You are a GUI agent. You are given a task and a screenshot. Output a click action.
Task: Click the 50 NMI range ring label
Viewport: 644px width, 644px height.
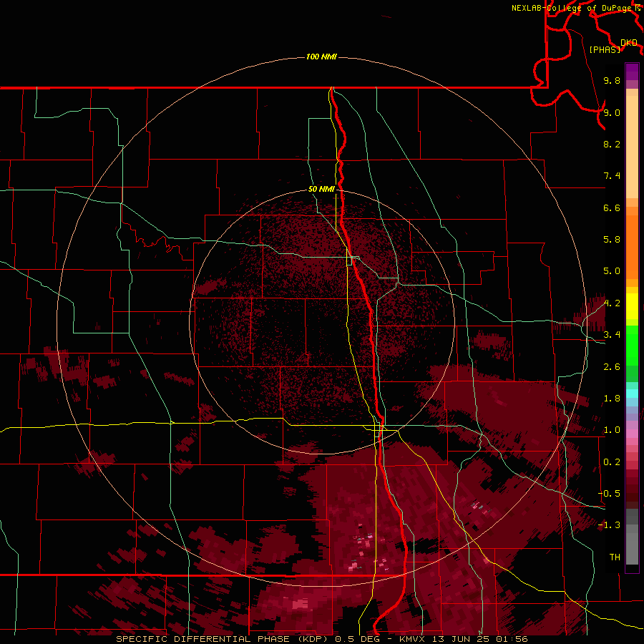point(321,189)
